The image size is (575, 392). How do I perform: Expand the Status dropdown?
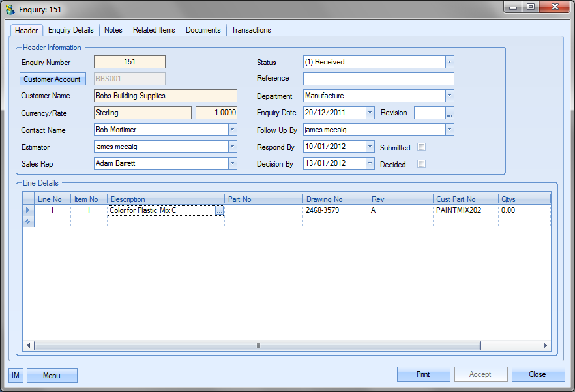(x=449, y=62)
